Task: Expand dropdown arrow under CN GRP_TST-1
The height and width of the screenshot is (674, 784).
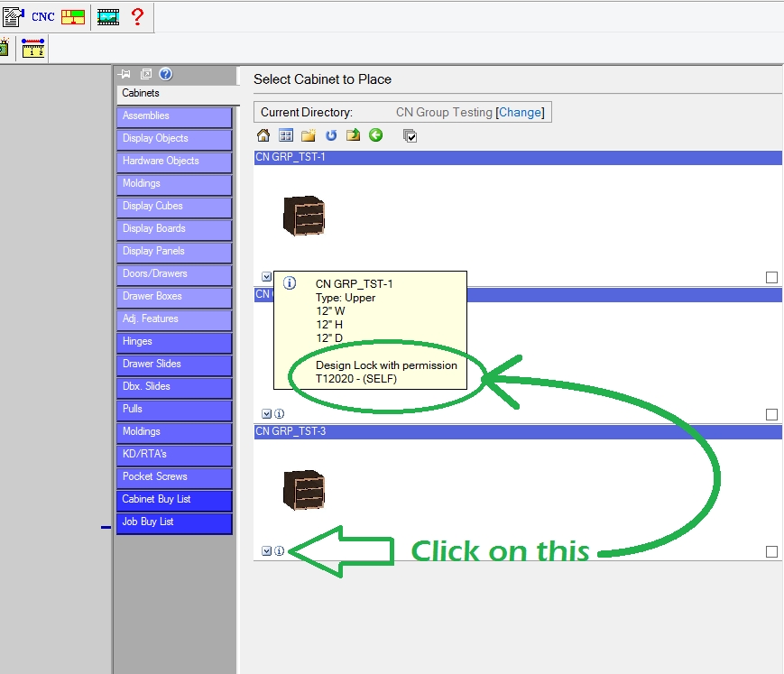Action: (266, 277)
